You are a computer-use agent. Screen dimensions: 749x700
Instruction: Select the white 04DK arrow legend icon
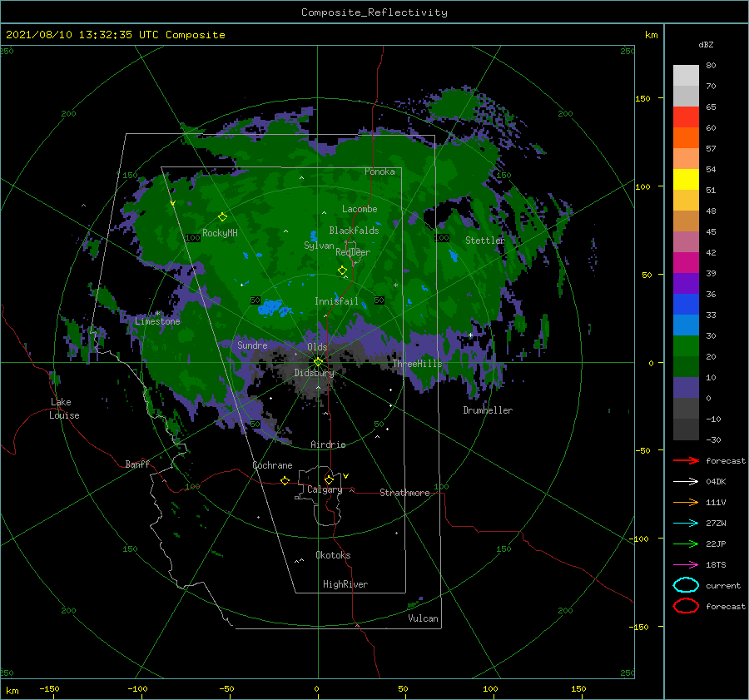[686, 481]
